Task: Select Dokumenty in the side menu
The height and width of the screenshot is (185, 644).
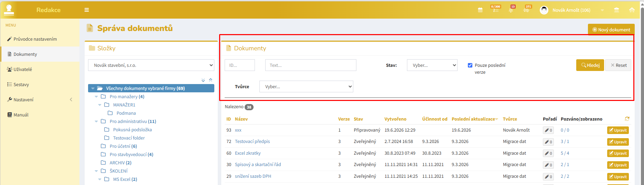Action: click(x=40, y=54)
